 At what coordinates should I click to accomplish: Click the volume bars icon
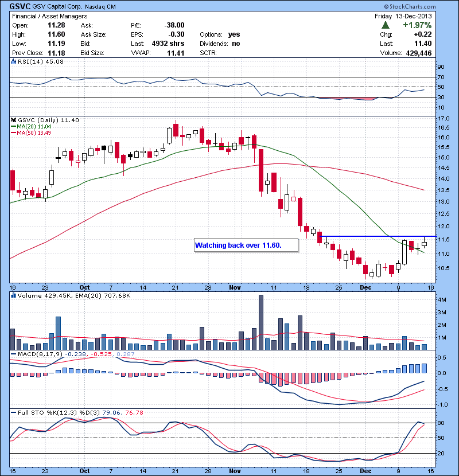13,295
